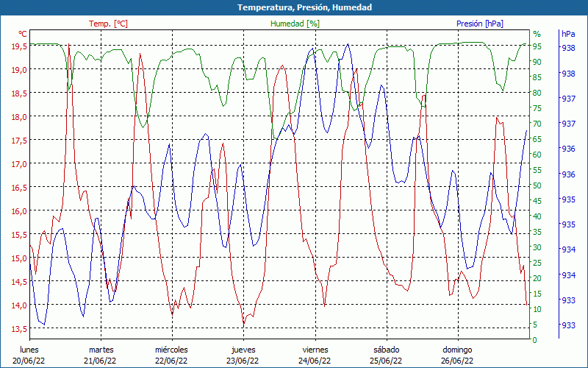Screen dimensions: 588x368
Task: Click the '60' humidity axis value
Action: click(x=537, y=155)
